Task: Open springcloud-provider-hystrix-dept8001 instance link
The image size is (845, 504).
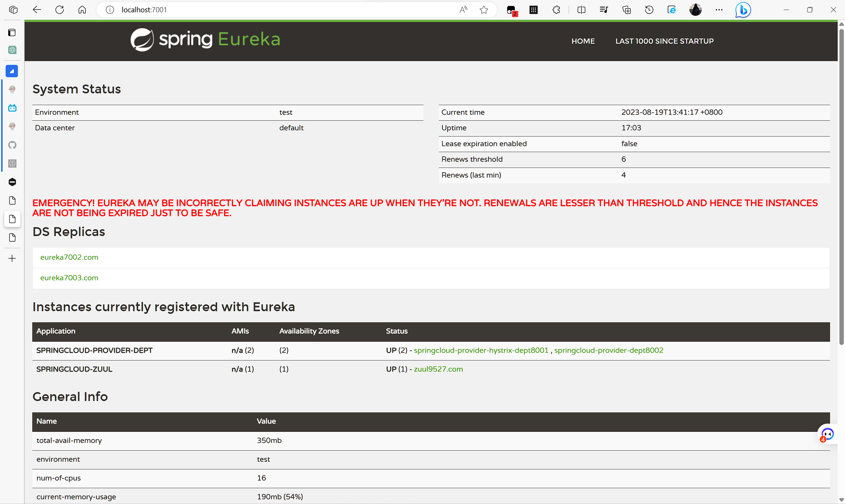Action: point(481,350)
